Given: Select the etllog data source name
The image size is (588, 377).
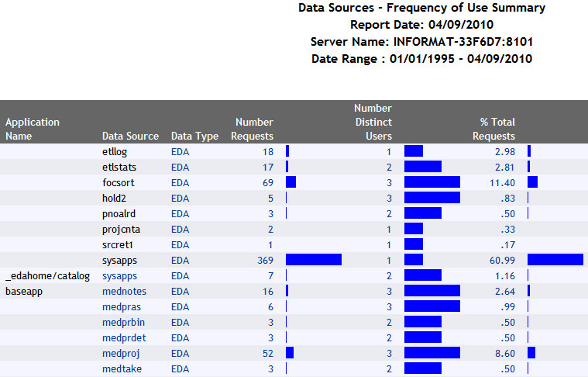Looking at the screenshot, I should click(115, 152).
